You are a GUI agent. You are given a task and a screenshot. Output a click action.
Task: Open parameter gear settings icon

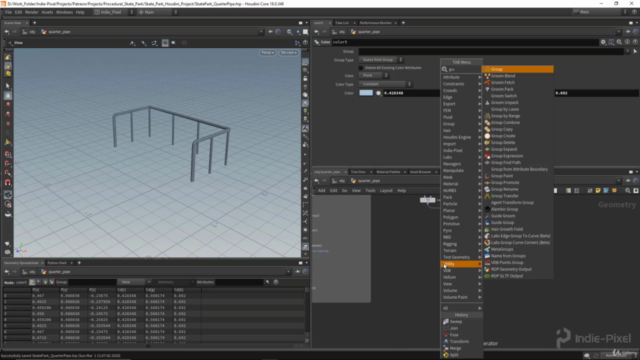[603, 42]
